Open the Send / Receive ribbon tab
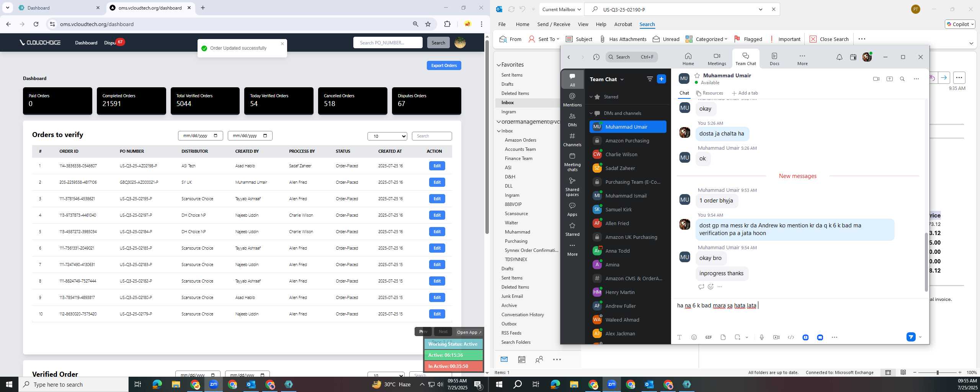Screen dimensions: 980x392 pyautogui.click(x=554, y=24)
